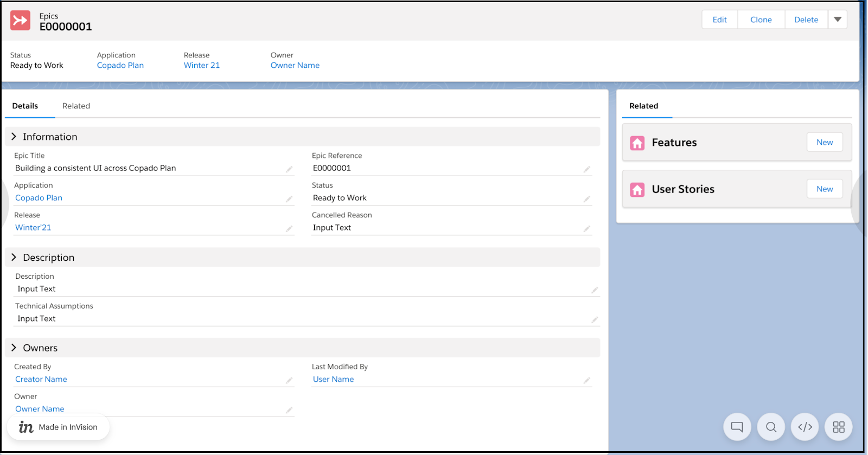Collapse the Information section
868x455 pixels.
coord(14,137)
